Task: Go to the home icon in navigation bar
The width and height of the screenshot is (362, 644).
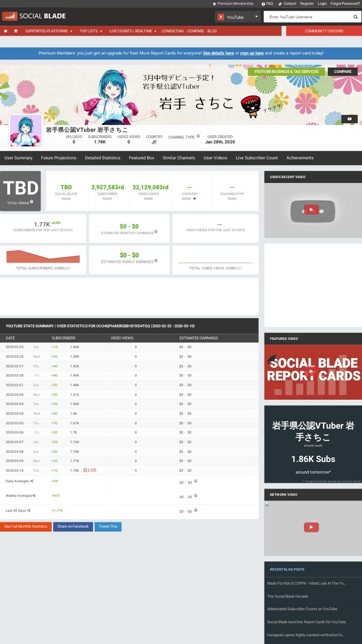Action: [x=5, y=31]
